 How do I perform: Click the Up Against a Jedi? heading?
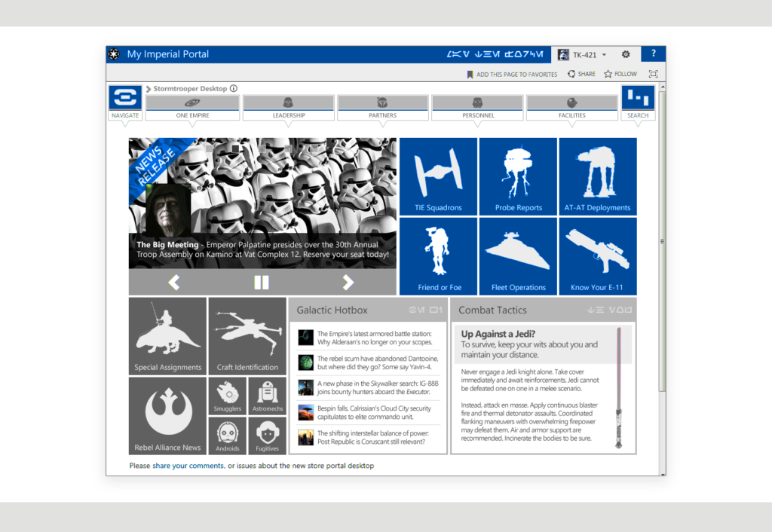(x=498, y=334)
